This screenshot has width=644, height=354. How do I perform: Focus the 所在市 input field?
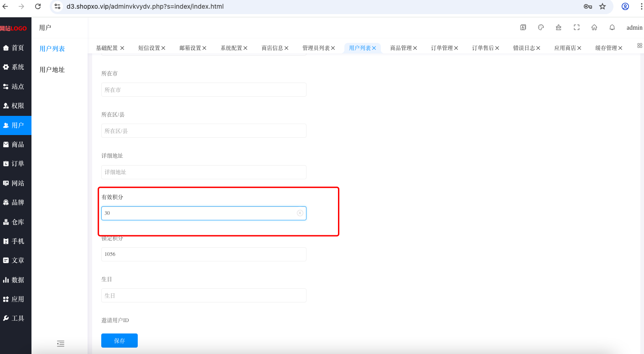point(204,90)
